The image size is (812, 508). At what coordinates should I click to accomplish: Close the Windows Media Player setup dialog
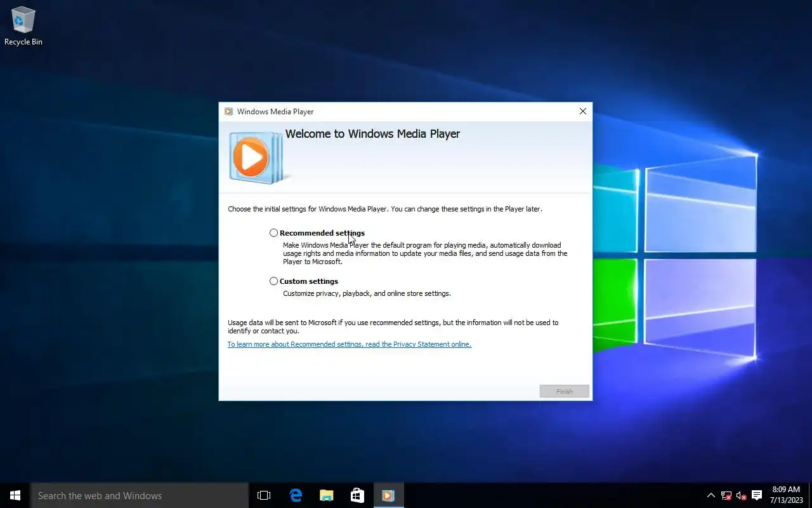point(582,111)
